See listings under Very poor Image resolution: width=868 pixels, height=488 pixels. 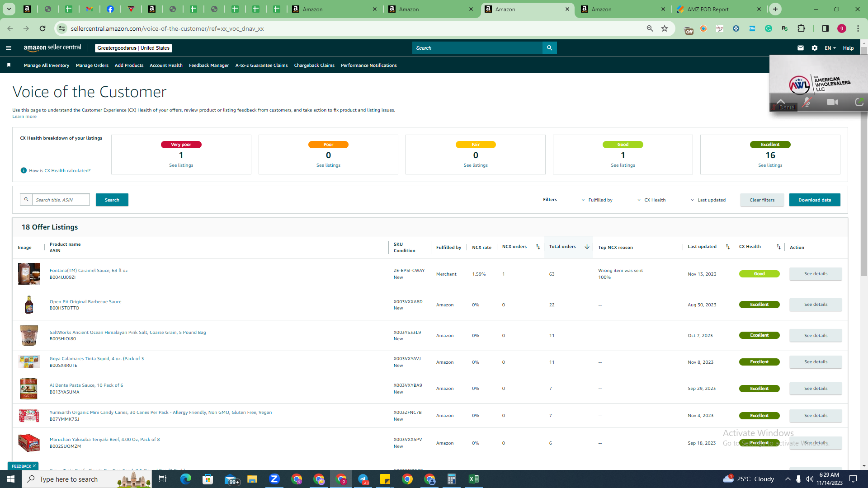click(181, 165)
